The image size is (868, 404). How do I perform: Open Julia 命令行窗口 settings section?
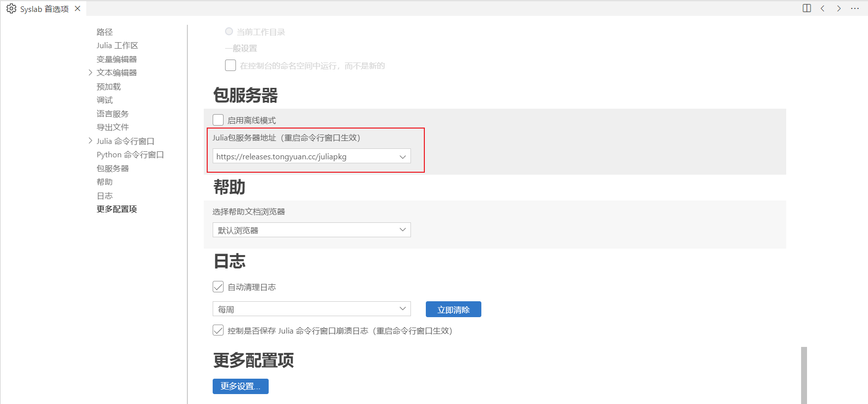click(125, 141)
